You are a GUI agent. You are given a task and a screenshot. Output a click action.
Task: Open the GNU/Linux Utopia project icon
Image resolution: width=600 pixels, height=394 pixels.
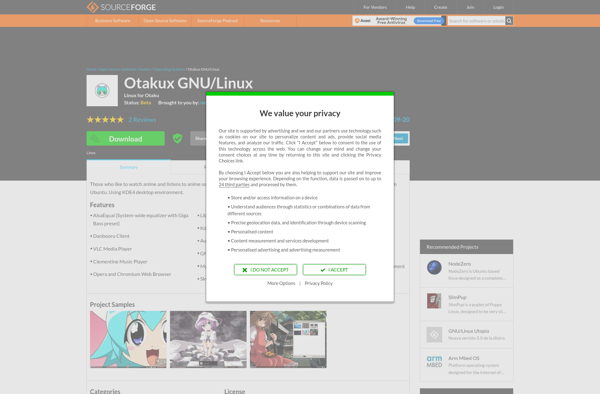(x=434, y=334)
